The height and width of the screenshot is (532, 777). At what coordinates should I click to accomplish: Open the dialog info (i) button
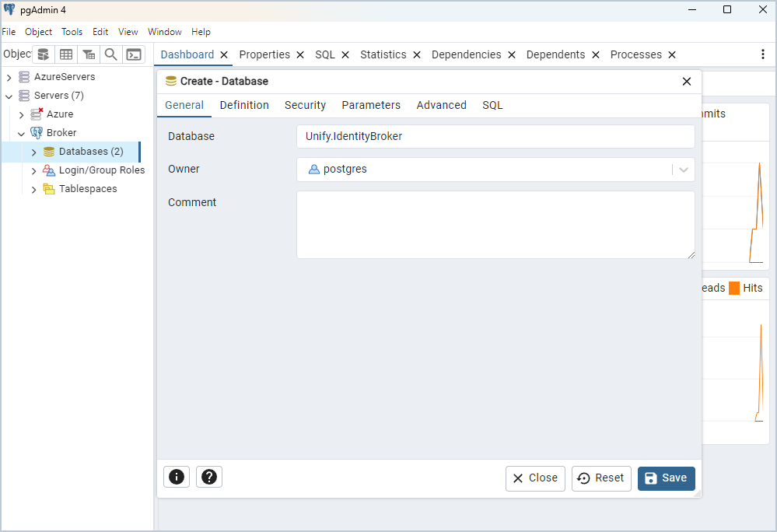177,477
